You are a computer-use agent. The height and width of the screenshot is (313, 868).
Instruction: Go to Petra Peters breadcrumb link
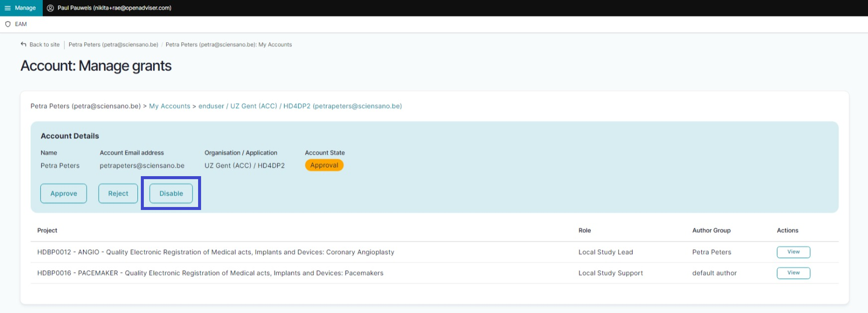113,45
